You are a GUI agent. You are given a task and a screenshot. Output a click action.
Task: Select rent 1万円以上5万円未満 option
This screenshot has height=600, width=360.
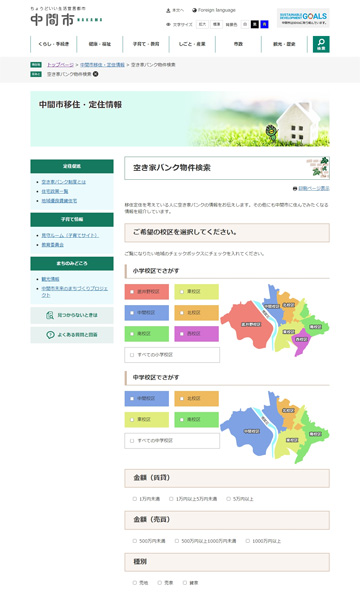(x=171, y=499)
